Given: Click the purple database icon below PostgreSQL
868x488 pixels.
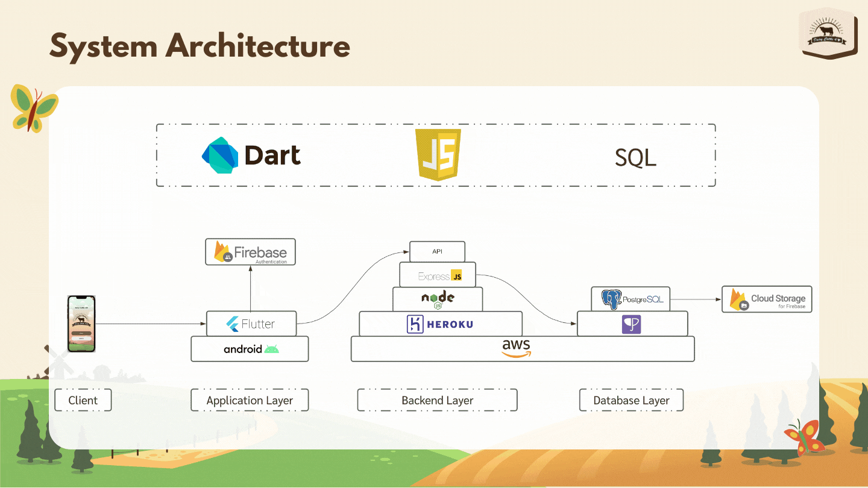Looking at the screenshot, I should tap(631, 324).
